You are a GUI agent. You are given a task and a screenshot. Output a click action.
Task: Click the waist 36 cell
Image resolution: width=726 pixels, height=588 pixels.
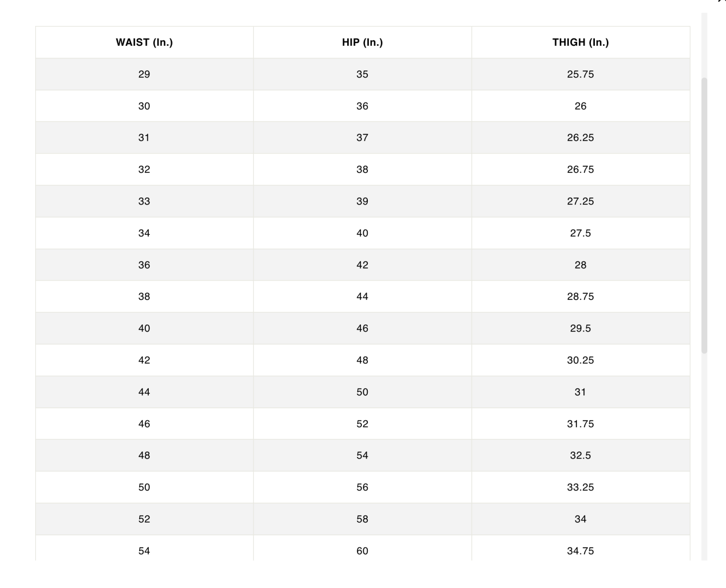click(x=144, y=265)
